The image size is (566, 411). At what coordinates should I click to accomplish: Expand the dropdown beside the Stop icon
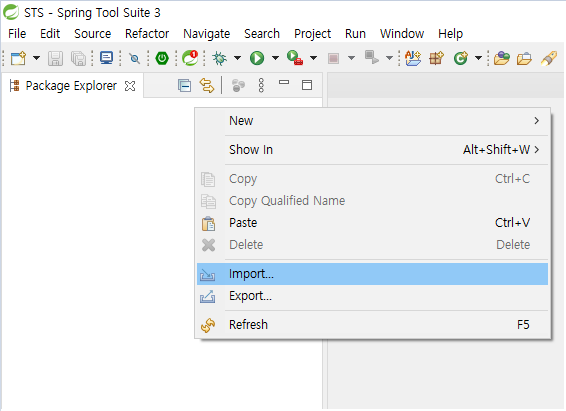[x=351, y=58]
